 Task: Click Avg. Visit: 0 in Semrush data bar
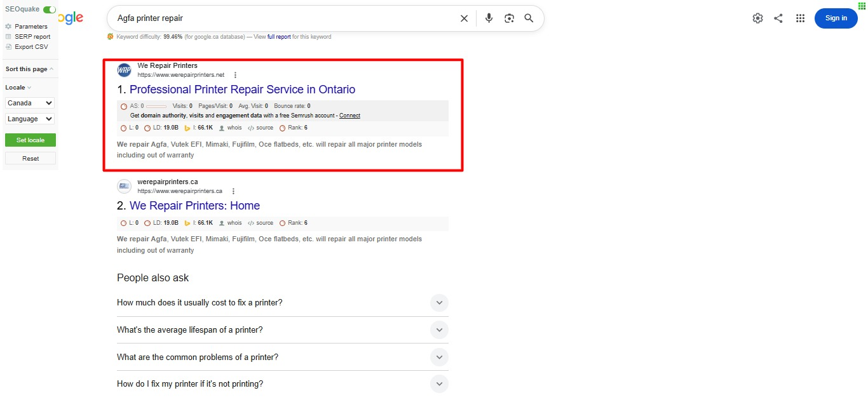tap(253, 106)
